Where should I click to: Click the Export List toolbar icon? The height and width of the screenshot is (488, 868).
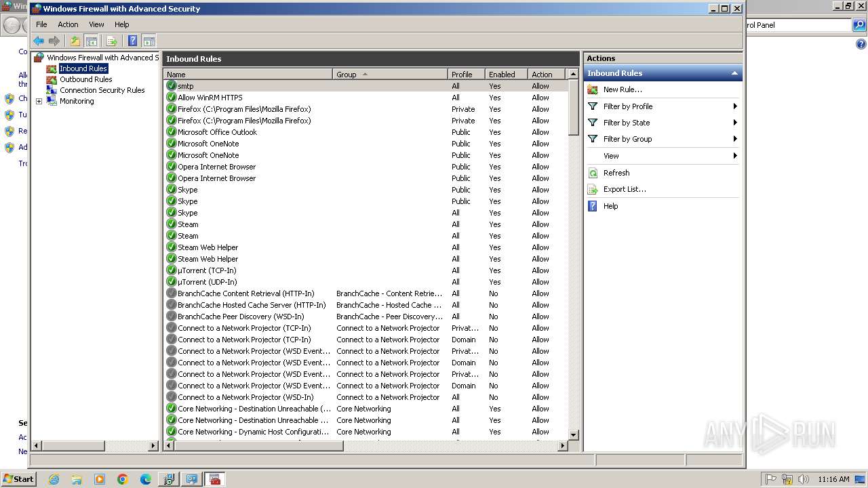112,41
